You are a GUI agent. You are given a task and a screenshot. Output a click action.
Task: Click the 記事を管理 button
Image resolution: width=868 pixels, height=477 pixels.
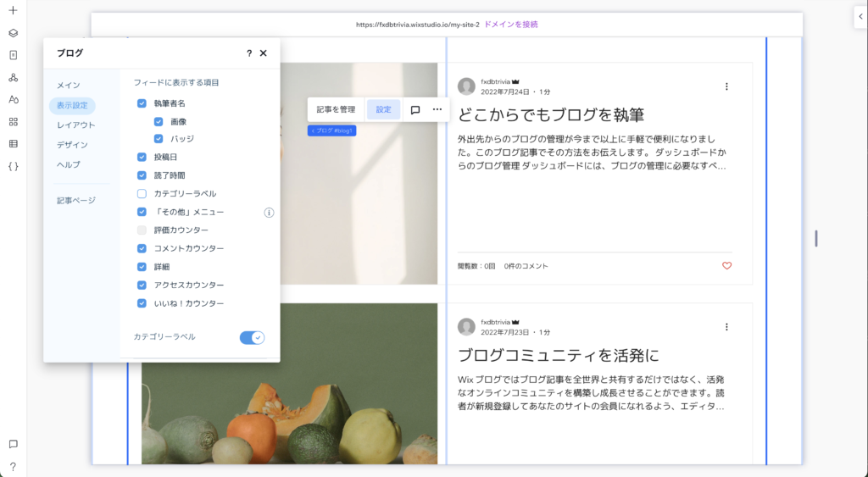pos(336,109)
